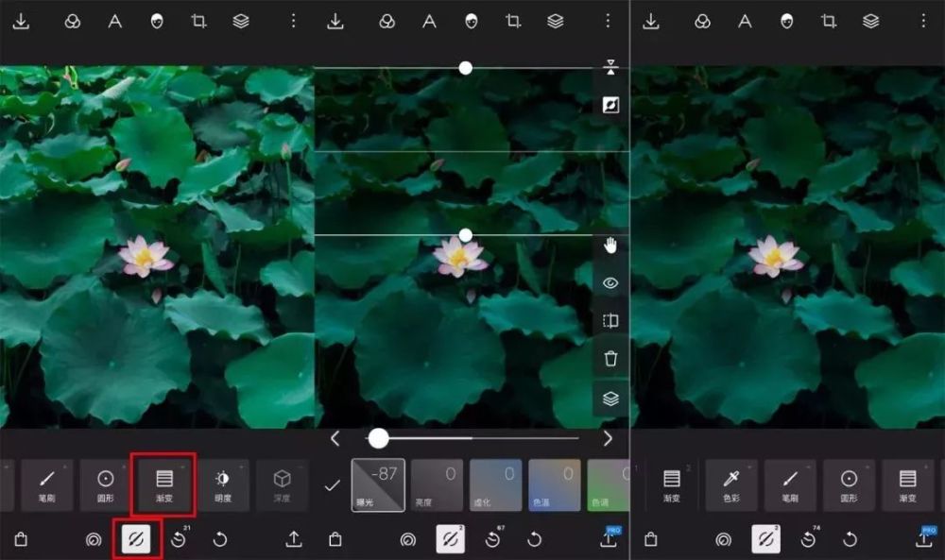Choose the 色彩 color eyedropper mask

point(731,485)
